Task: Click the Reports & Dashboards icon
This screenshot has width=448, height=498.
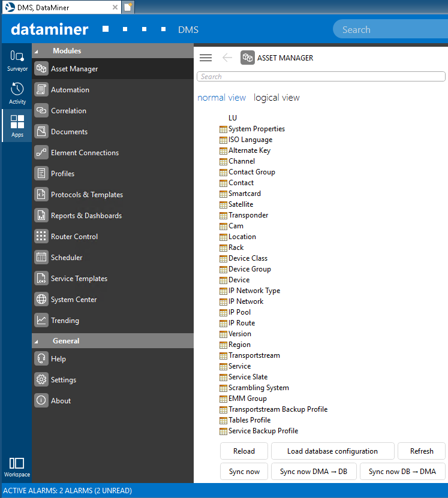Action: (x=41, y=215)
